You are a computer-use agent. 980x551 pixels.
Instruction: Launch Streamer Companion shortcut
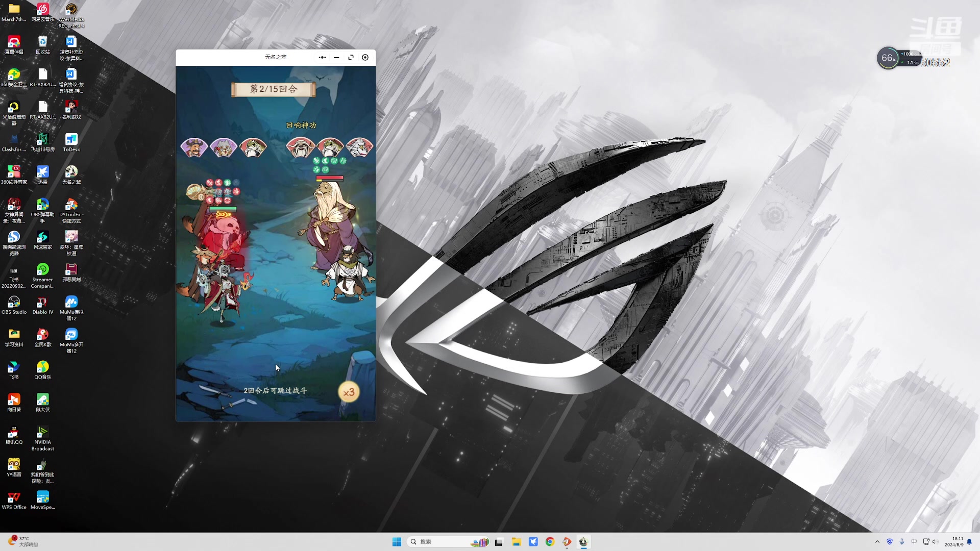[42, 276]
